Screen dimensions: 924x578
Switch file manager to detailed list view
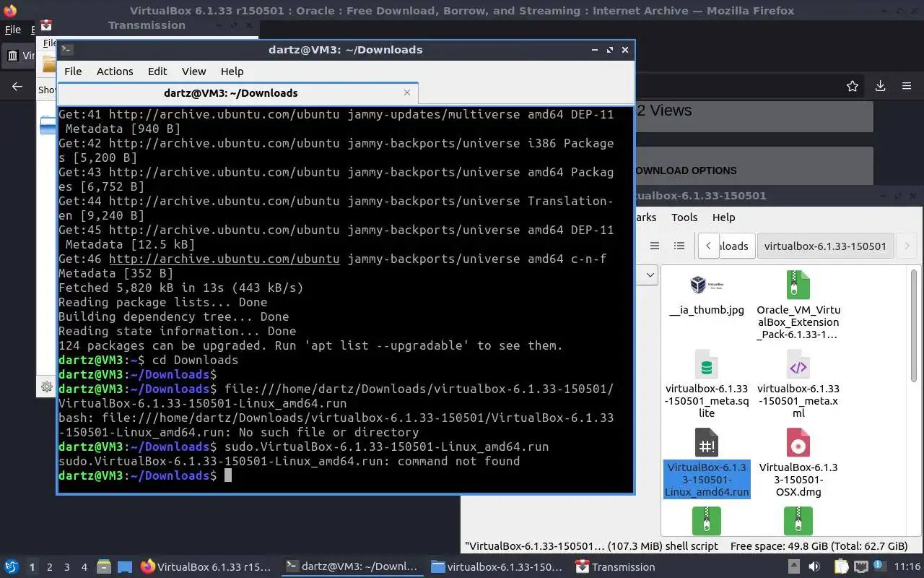pyautogui.click(x=679, y=246)
